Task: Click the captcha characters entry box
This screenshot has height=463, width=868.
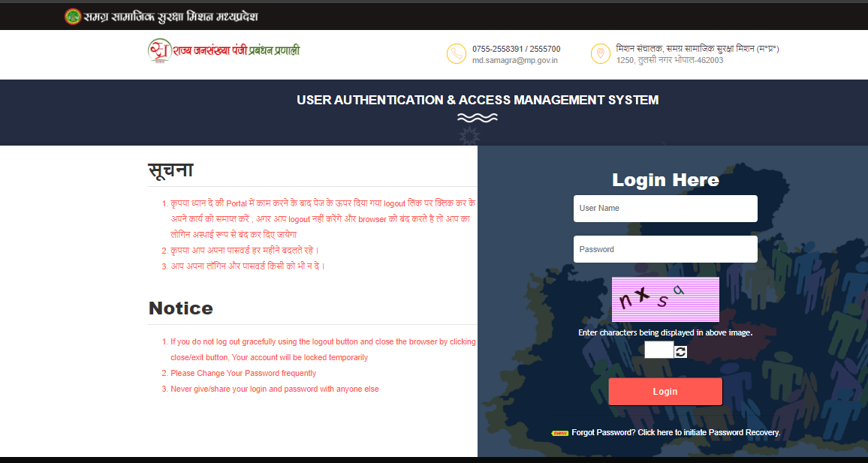Action: click(659, 350)
